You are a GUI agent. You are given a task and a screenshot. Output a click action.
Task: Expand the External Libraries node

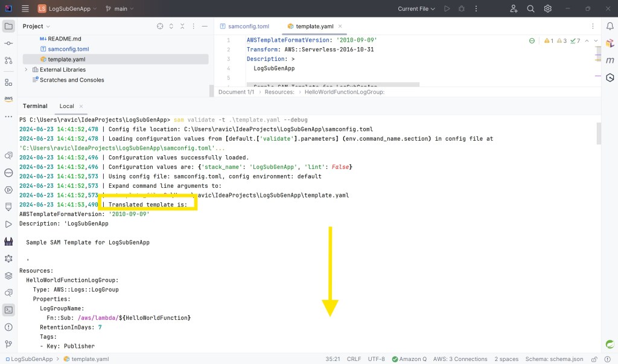tap(26, 70)
